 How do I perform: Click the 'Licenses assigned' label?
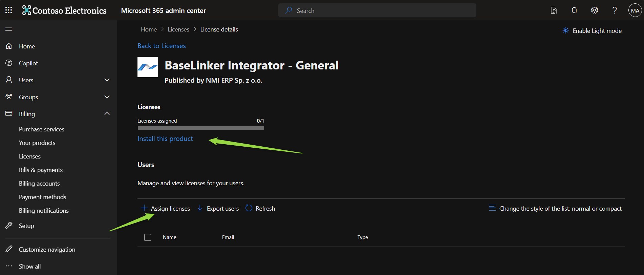click(157, 121)
